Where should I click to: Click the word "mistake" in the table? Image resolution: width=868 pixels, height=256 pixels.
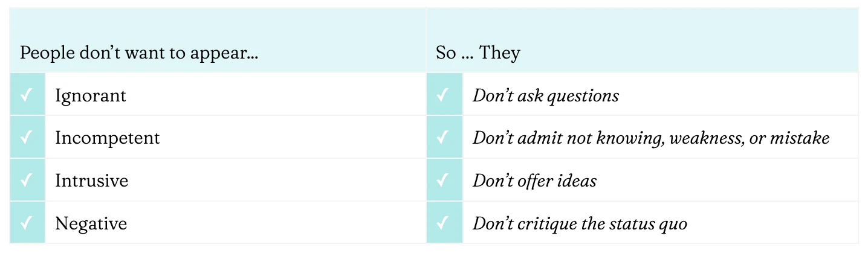pyautogui.click(x=803, y=138)
